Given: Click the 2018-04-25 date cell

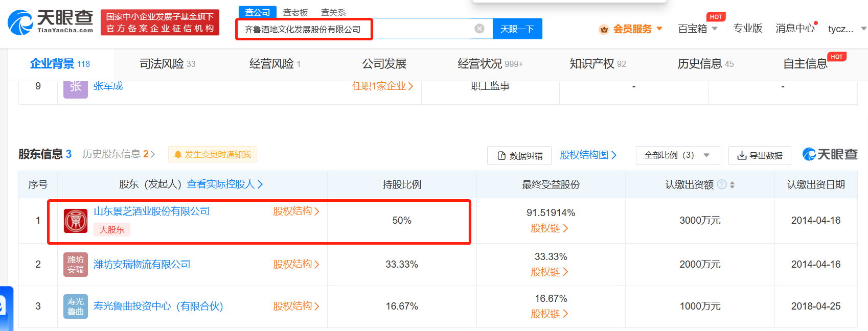Looking at the screenshot, I should (x=816, y=306).
